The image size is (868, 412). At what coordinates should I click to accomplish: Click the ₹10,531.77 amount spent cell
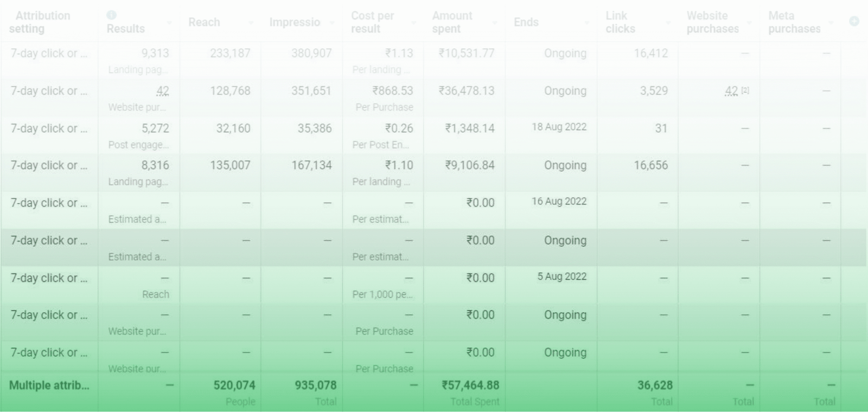point(466,53)
